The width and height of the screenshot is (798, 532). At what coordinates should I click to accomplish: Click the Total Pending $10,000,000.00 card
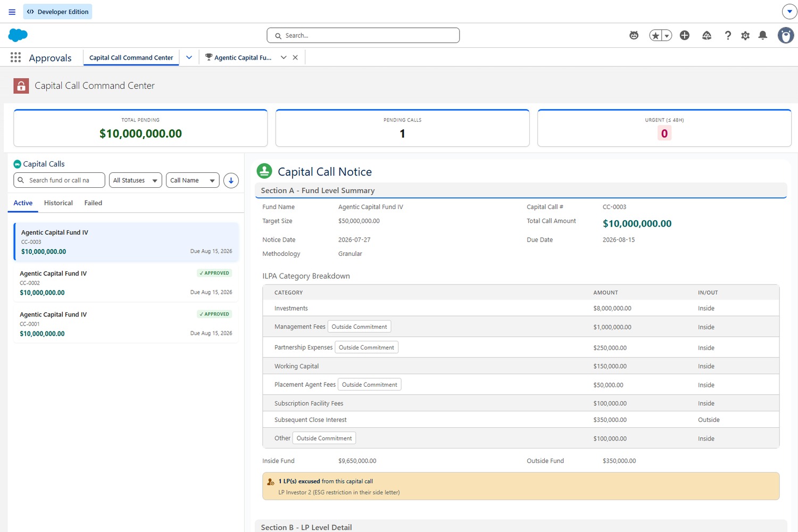(140, 128)
